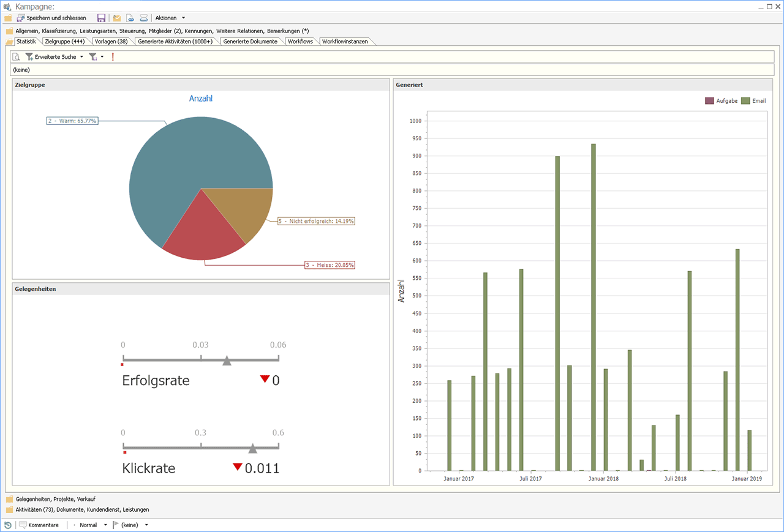
Task: Click the saved filter funnel icon
Action: [92, 56]
